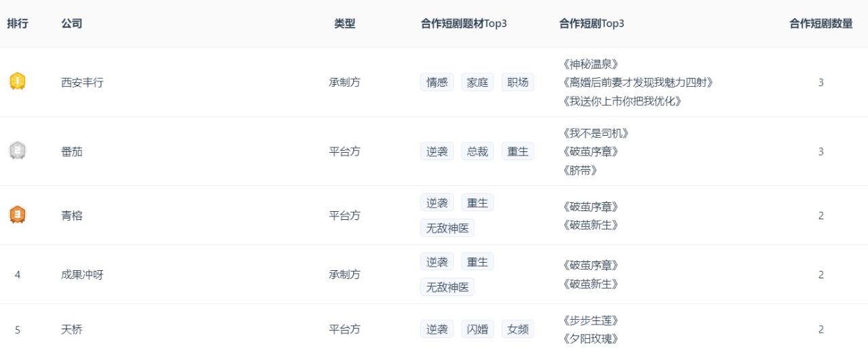Select the 闪婚 tag for 天桥

pos(477,330)
